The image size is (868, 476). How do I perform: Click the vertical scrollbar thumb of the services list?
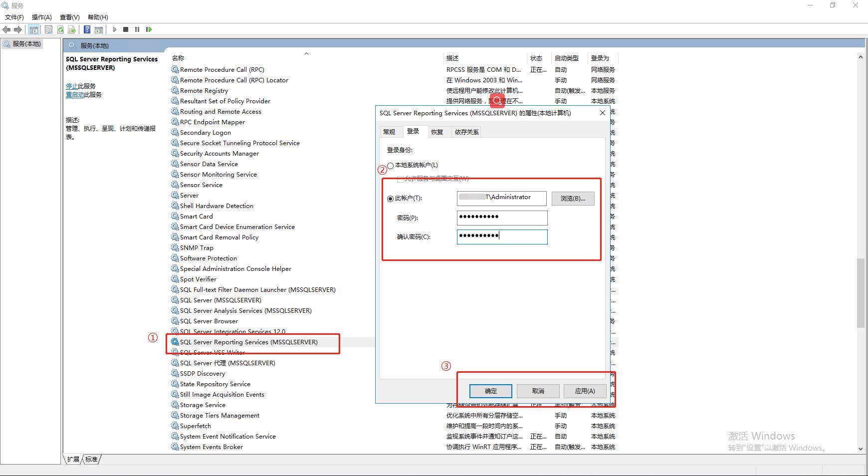861,293
